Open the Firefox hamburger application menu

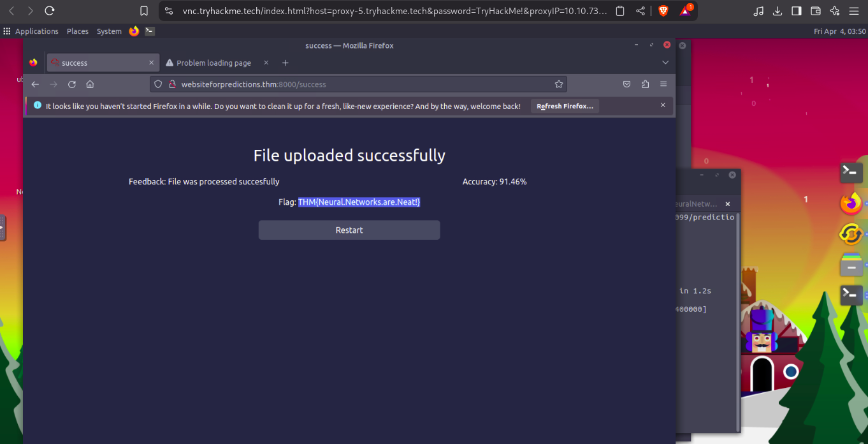click(663, 84)
